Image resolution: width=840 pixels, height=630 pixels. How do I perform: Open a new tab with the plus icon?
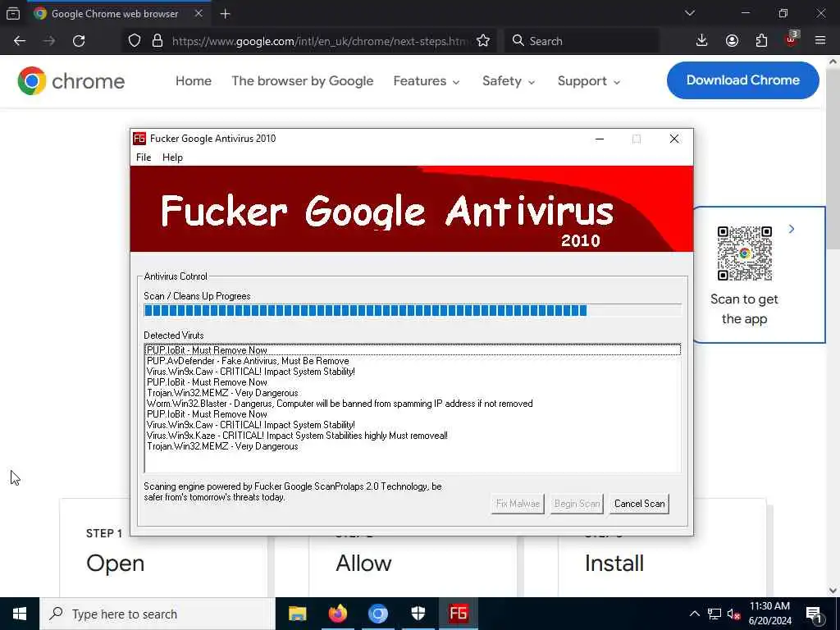(225, 14)
